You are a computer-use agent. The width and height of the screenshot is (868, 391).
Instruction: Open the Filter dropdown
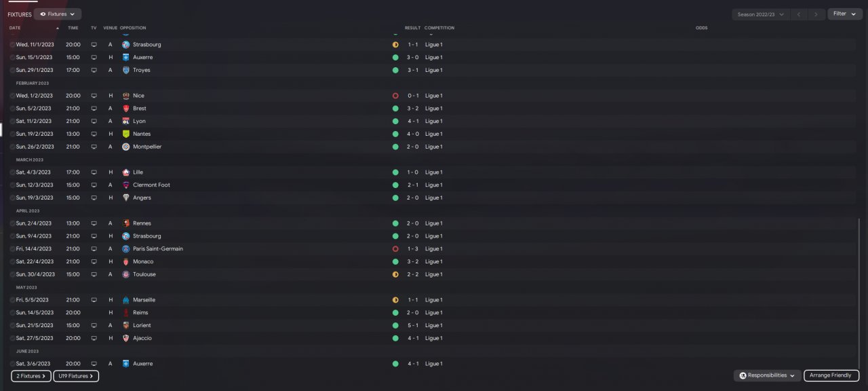pos(844,14)
